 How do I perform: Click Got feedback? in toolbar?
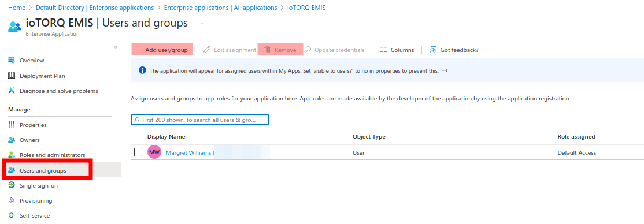(x=454, y=50)
